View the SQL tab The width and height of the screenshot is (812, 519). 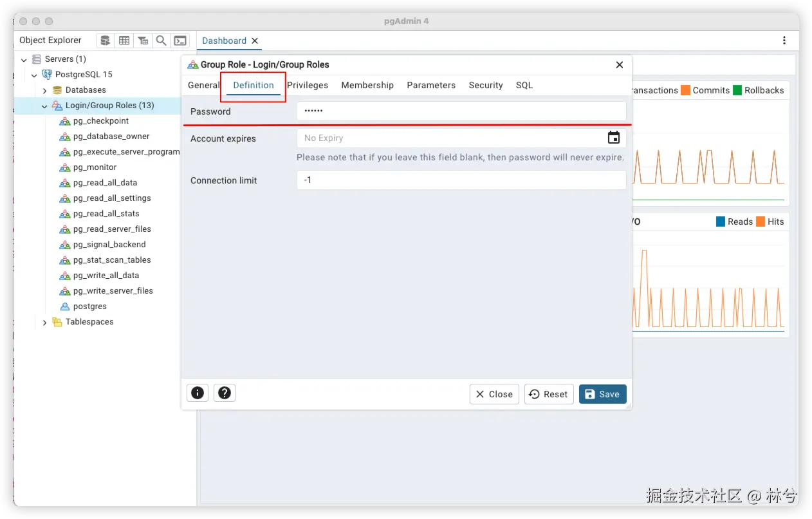click(524, 85)
